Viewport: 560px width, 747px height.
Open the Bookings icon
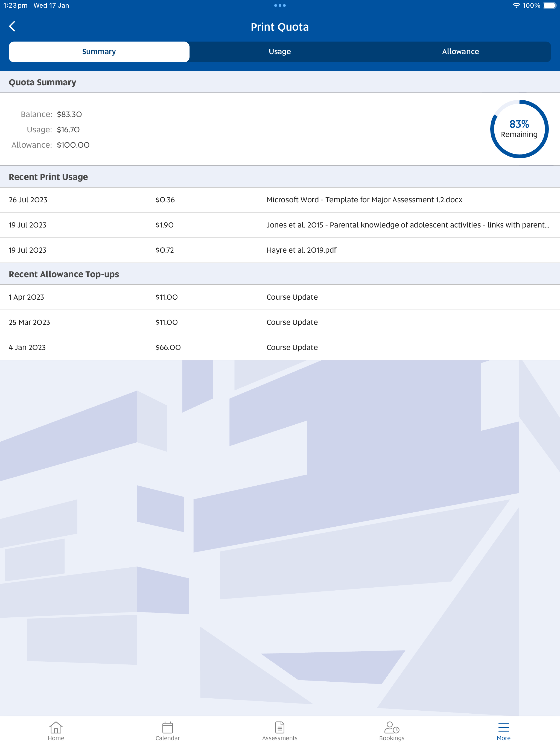(392, 727)
